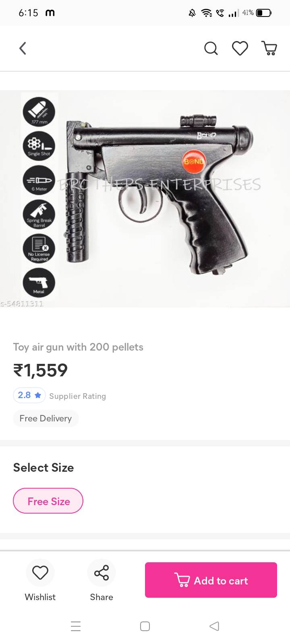This screenshot has width=290, height=644.
Task: Tap the 6 Meter range badge icon
Action: pos(39,180)
